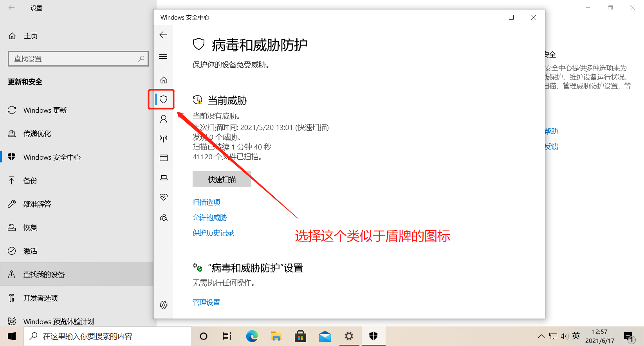Select Windows 安全中心 in Settings sidebar
This screenshot has width=644, height=346.
coord(76,157)
